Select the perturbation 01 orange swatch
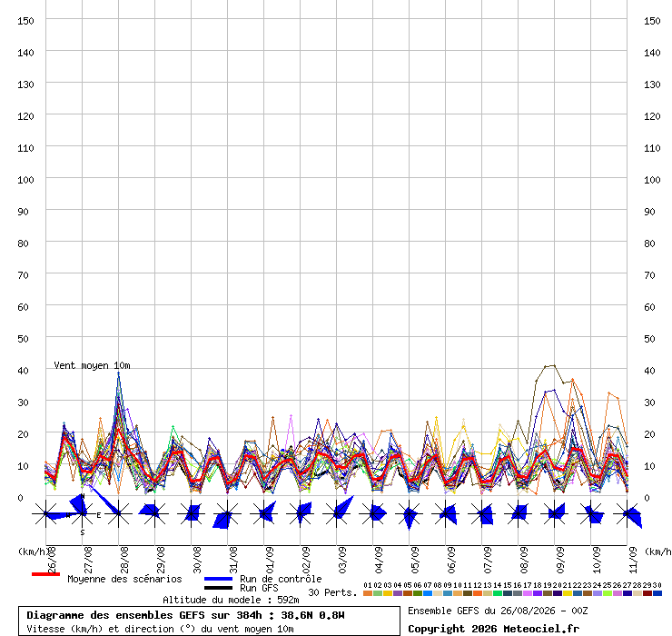Image resolution: width=672 pixels, height=636 pixels. click(368, 593)
